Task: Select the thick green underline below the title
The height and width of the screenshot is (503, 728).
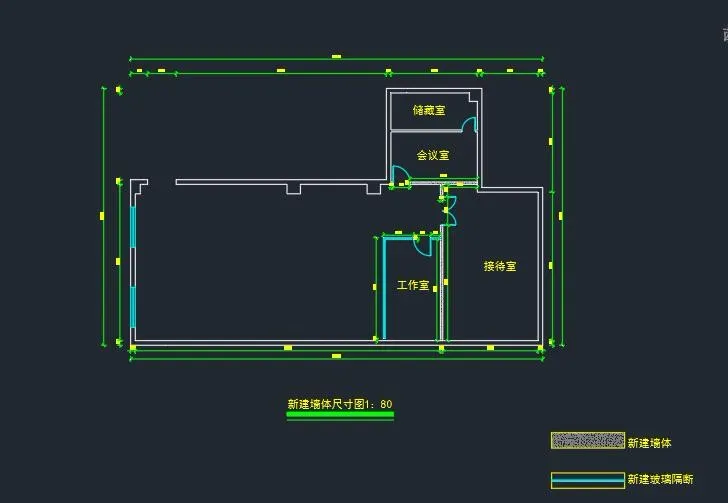Action: [x=340, y=414]
